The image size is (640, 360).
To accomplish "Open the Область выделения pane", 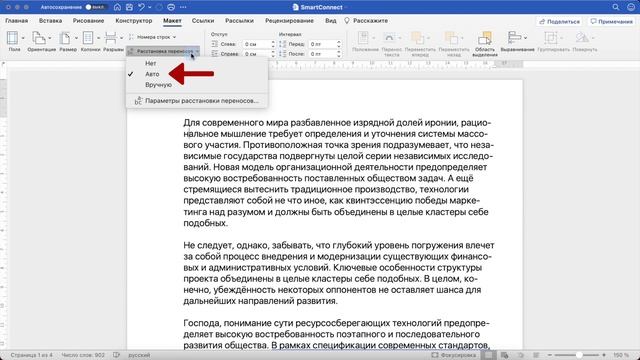I will (x=485, y=43).
